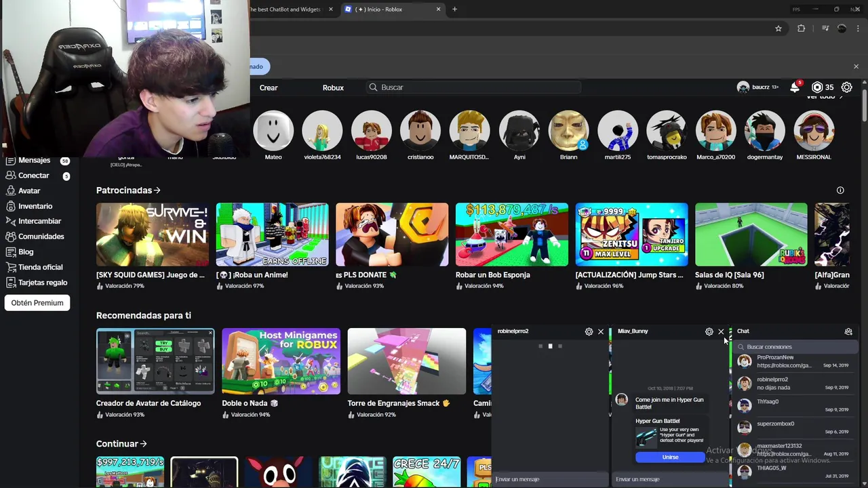Image resolution: width=868 pixels, height=488 pixels.
Task: Open cristianoo friend avatar
Action: (x=420, y=130)
